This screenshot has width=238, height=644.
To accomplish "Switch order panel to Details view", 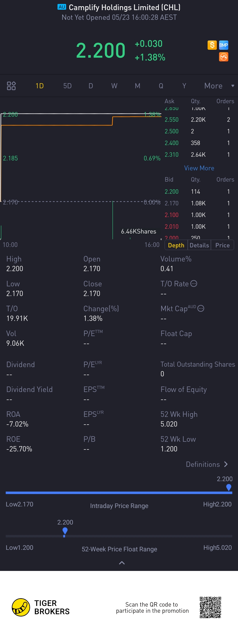I will point(199,245).
